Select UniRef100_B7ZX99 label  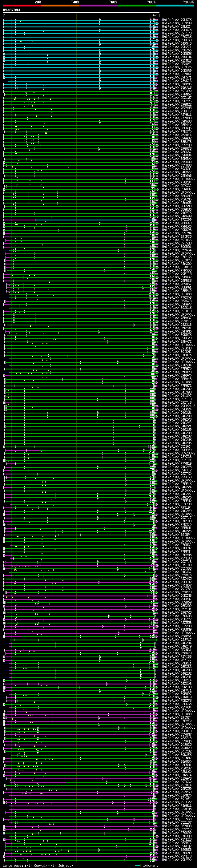tap(177, 220)
